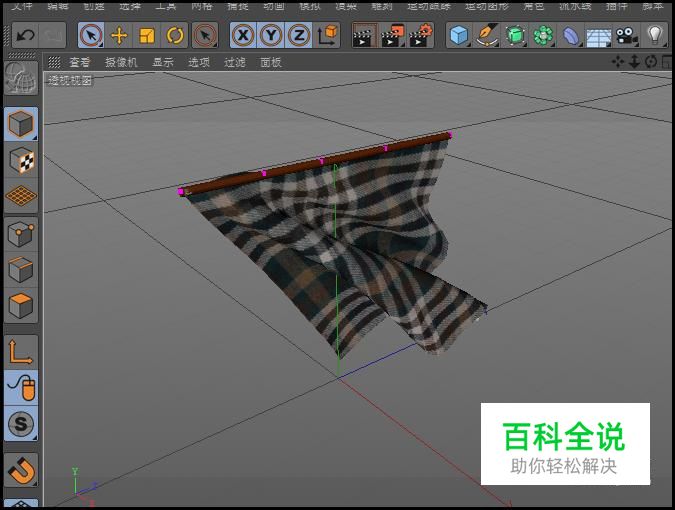Toggle the Snap magnet icon
This screenshot has width=675, height=510.
(x=21, y=470)
